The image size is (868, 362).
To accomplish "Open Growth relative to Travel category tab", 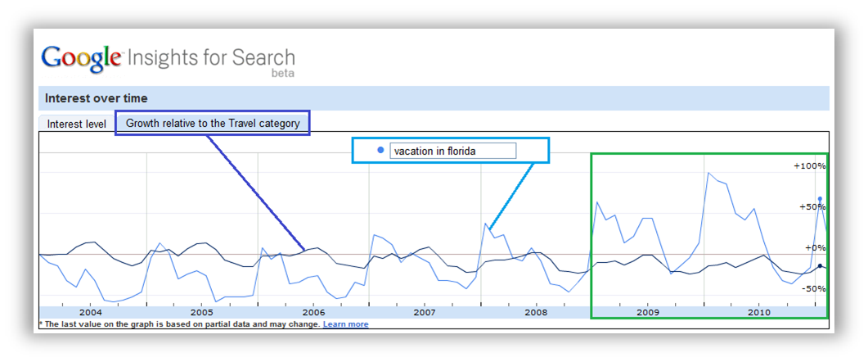I will point(213,123).
